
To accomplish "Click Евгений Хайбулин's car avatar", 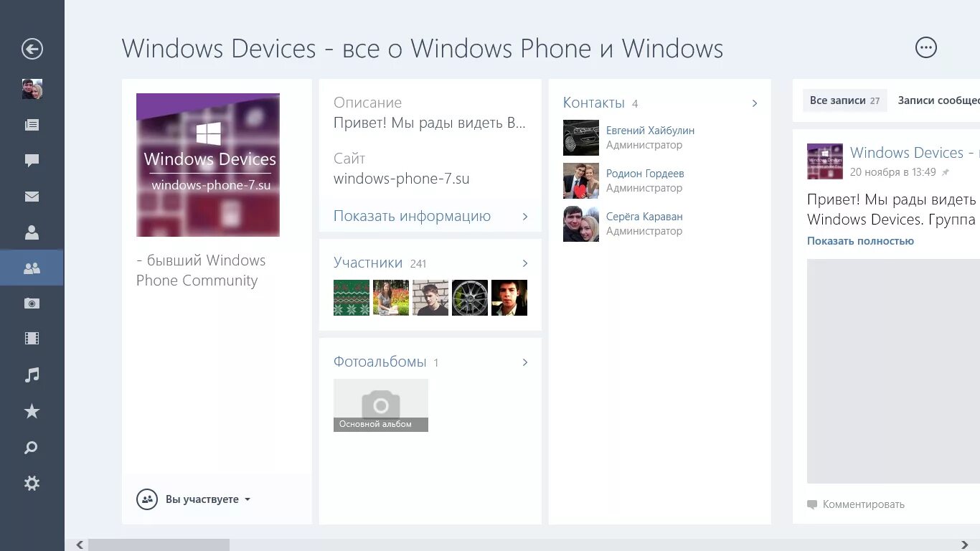I will click(581, 138).
